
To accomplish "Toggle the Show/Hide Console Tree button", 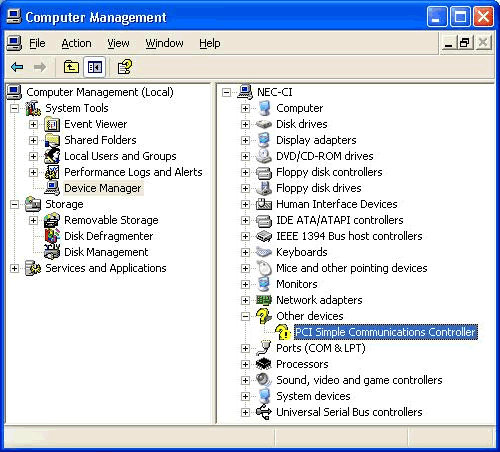I will (95, 67).
